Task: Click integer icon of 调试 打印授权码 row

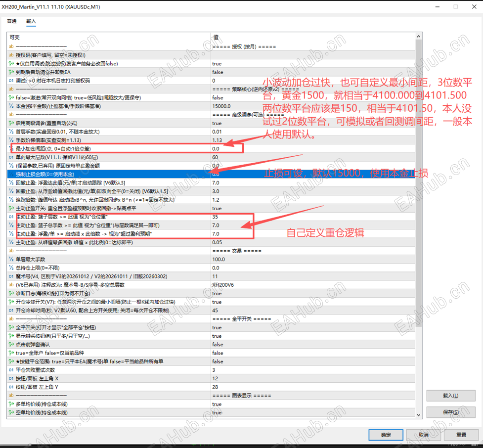Action: (x=11, y=81)
